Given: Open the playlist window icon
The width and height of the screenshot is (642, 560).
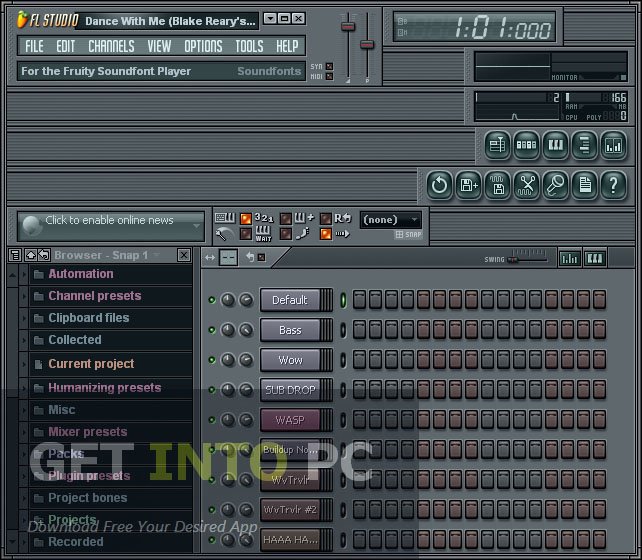Looking at the screenshot, I should (497, 145).
